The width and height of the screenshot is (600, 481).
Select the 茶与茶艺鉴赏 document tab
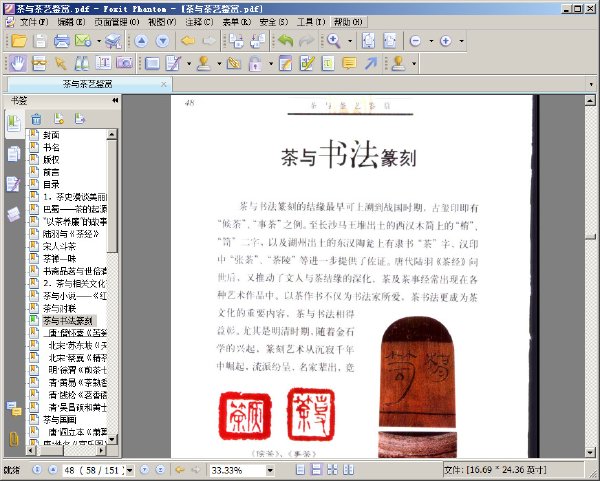[88, 84]
